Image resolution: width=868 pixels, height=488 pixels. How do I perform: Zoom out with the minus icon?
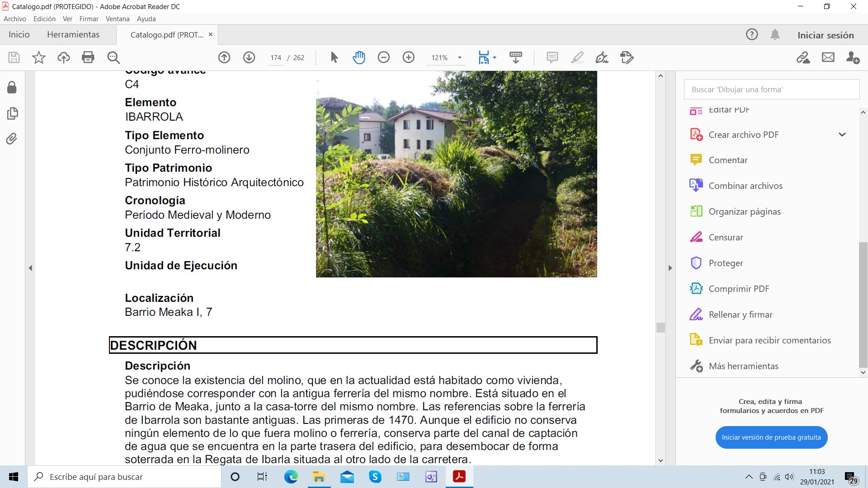[384, 57]
